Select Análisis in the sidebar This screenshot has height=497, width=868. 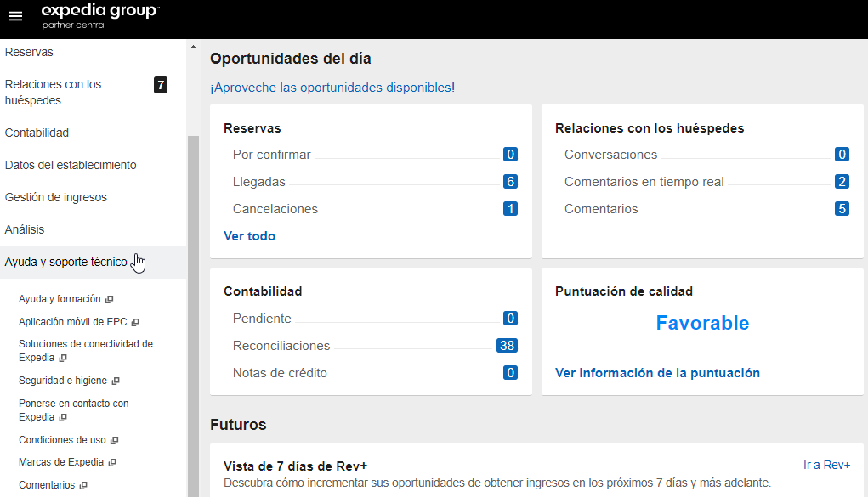(x=25, y=230)
